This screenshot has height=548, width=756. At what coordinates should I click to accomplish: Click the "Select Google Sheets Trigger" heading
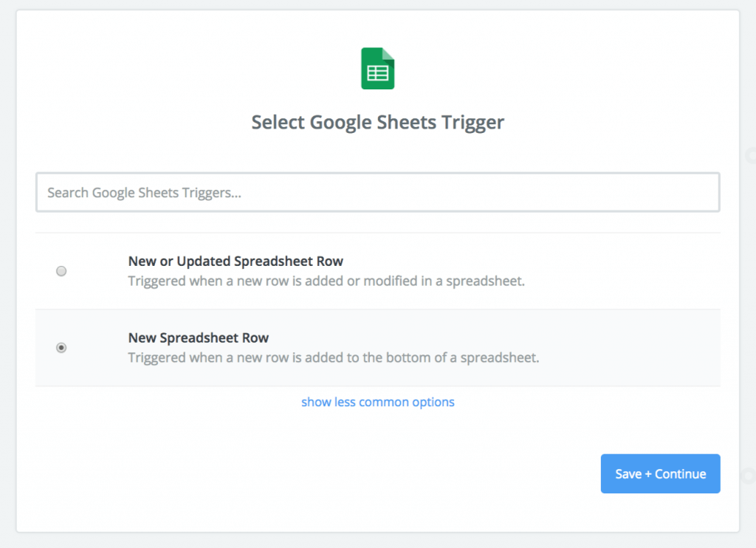(x=377, y=122)
